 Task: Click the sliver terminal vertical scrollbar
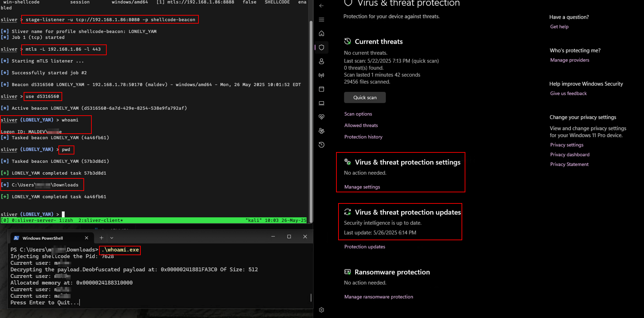[311, 122]
